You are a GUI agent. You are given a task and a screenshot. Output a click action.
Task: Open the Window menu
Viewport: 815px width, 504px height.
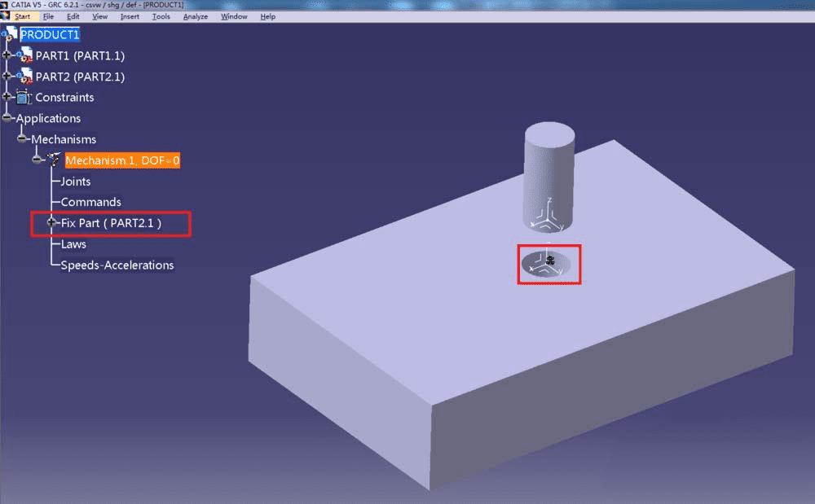point(234,16)
